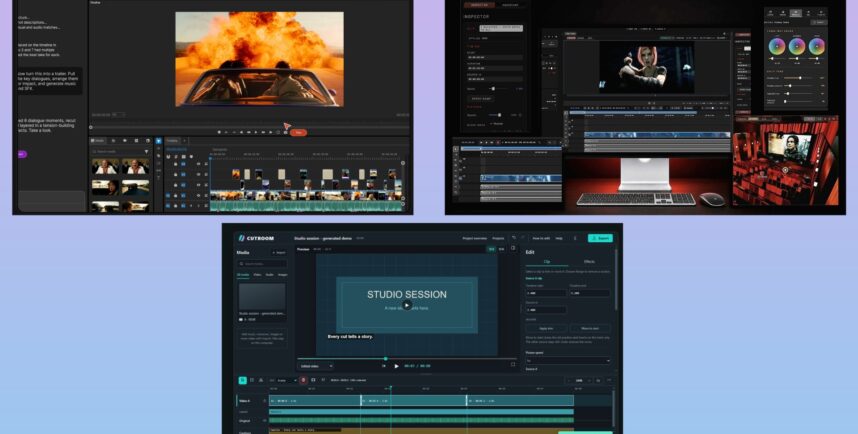
Task: Open the Project overview link in Cutroom
Action: [474, 239]
